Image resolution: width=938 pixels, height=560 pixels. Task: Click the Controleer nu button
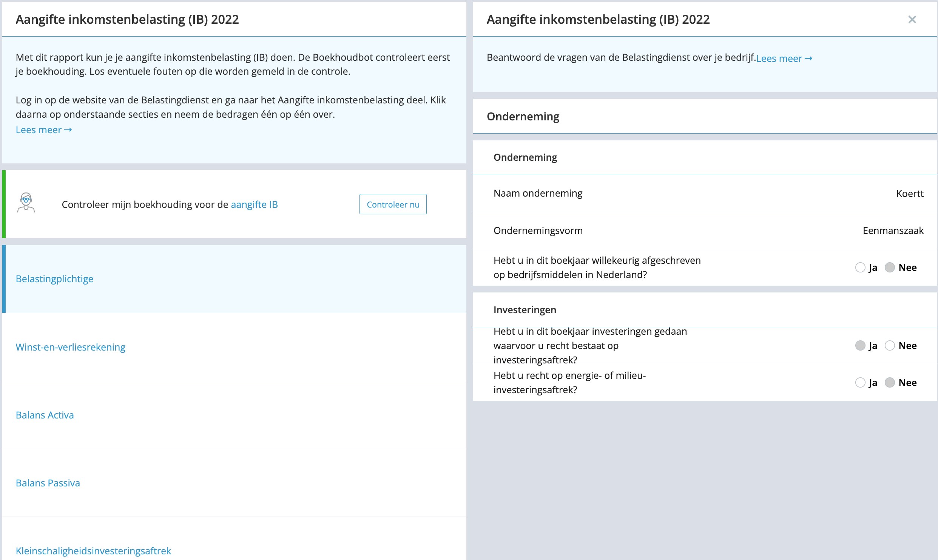coord(393,204)
